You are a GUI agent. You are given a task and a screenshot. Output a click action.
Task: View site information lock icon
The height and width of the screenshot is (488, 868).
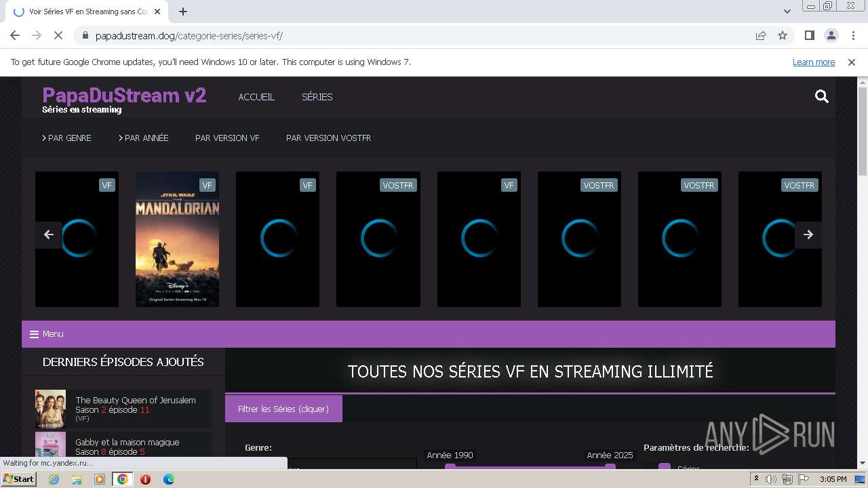(x=85, y=35)
